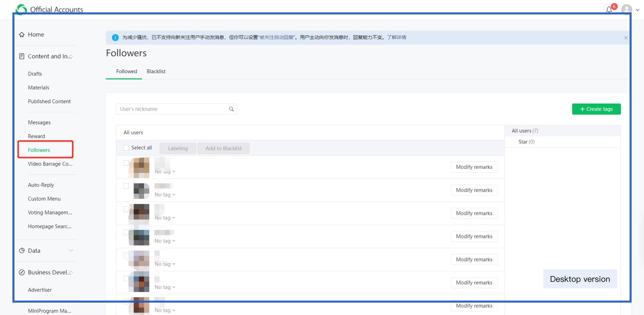
Task: Expand the Data section chevron
Action: (71, 251)
